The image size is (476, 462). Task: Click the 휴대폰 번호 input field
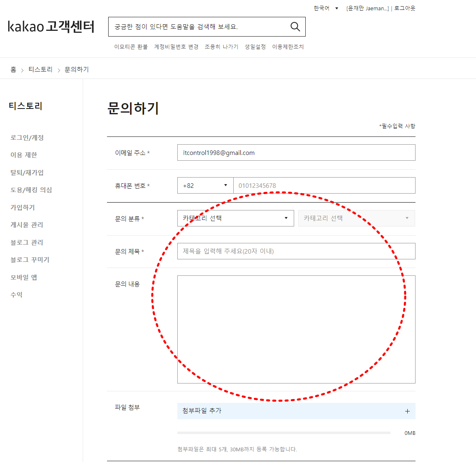[x=324, y=185]
